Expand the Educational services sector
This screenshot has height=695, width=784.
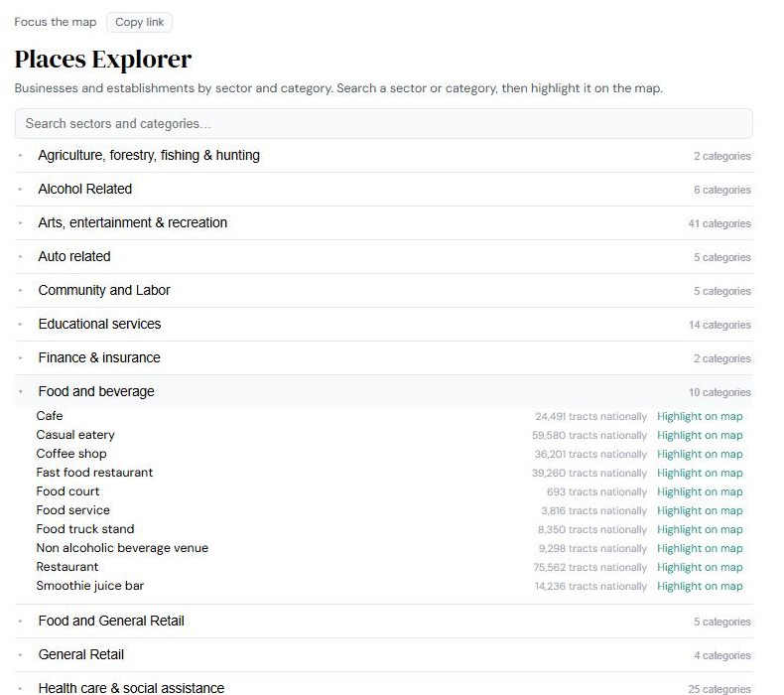click(x=383, y=325)
